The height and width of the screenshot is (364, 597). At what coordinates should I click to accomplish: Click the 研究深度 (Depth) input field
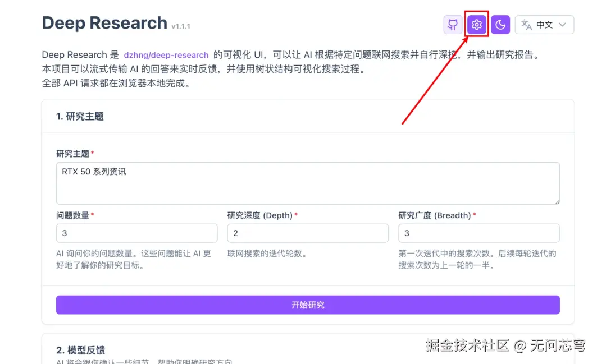(308, 233)
